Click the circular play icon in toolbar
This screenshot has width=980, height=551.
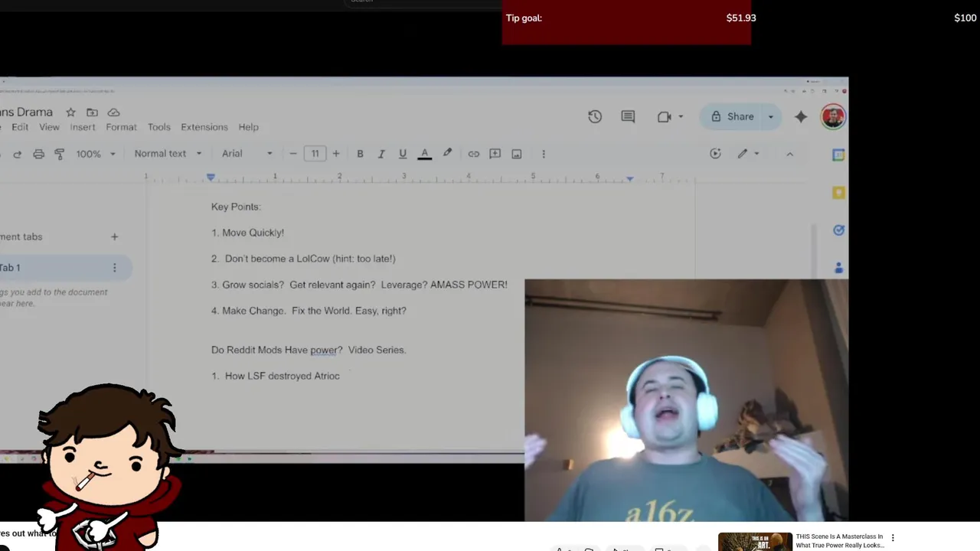click(x=715, y=154)
